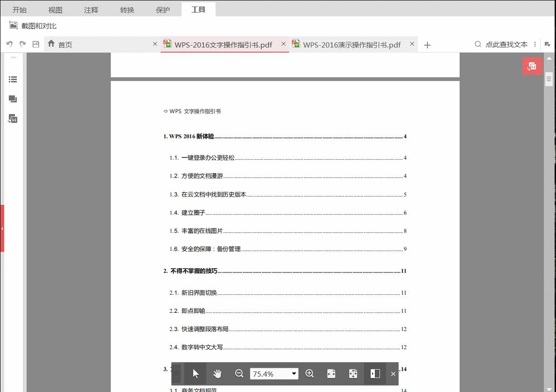The height and width of the screenshot is (392, 556).
Task: Zoom in with the plus magnifier
Action: point(310,373)
